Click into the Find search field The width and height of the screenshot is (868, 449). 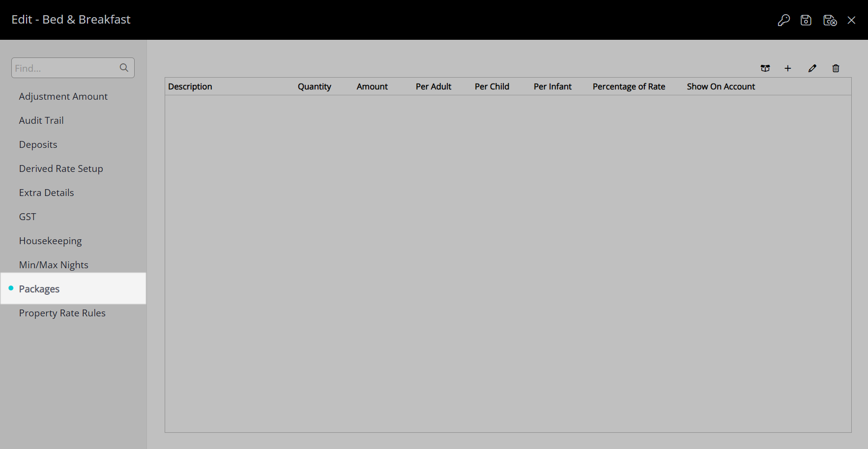tap(64, 68)
